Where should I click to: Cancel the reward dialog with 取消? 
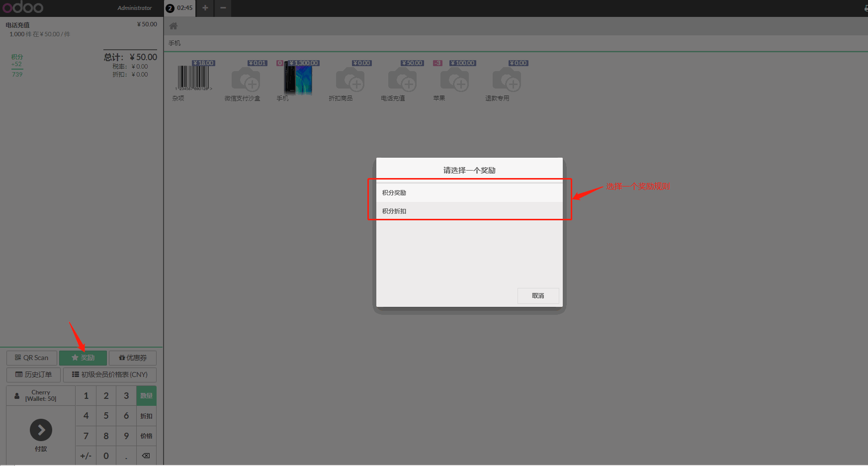[x=538, y=296]
